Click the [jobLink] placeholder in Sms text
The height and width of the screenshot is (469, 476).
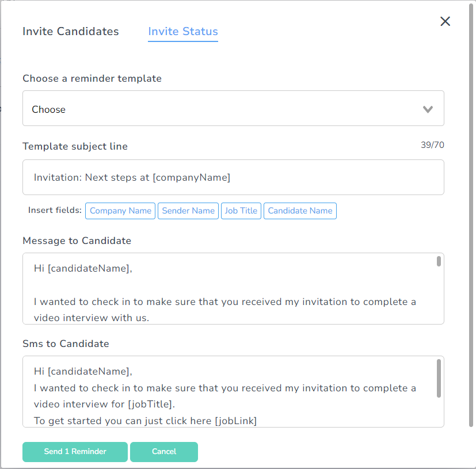click(x=235, y=421)
